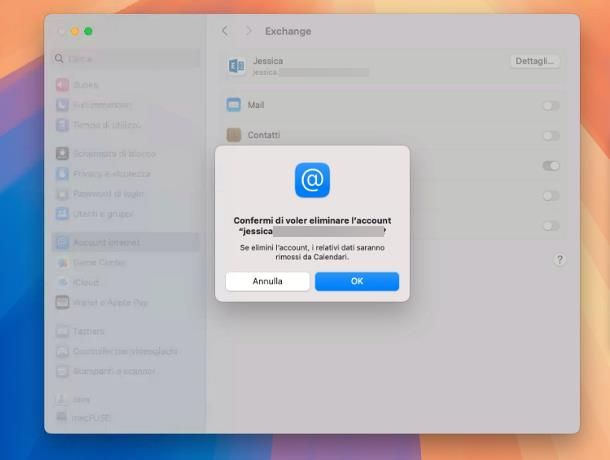
Task: Open Privacy e sicurezza via hand icon
Action: tap(62, 174)
